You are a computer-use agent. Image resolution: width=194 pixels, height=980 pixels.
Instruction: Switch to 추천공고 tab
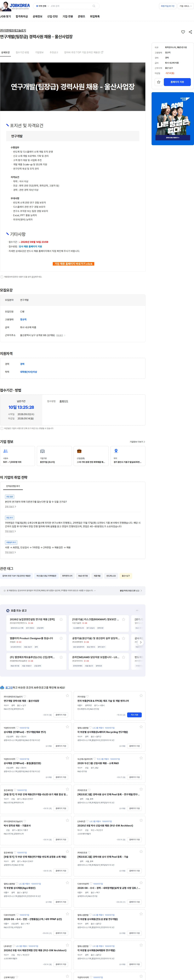point(54,53)
